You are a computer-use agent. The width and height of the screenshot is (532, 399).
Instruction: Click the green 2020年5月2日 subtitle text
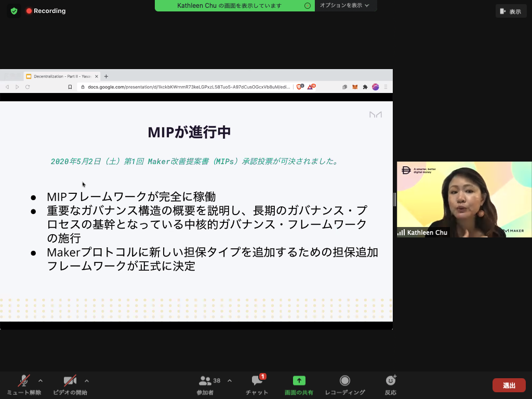194,162
